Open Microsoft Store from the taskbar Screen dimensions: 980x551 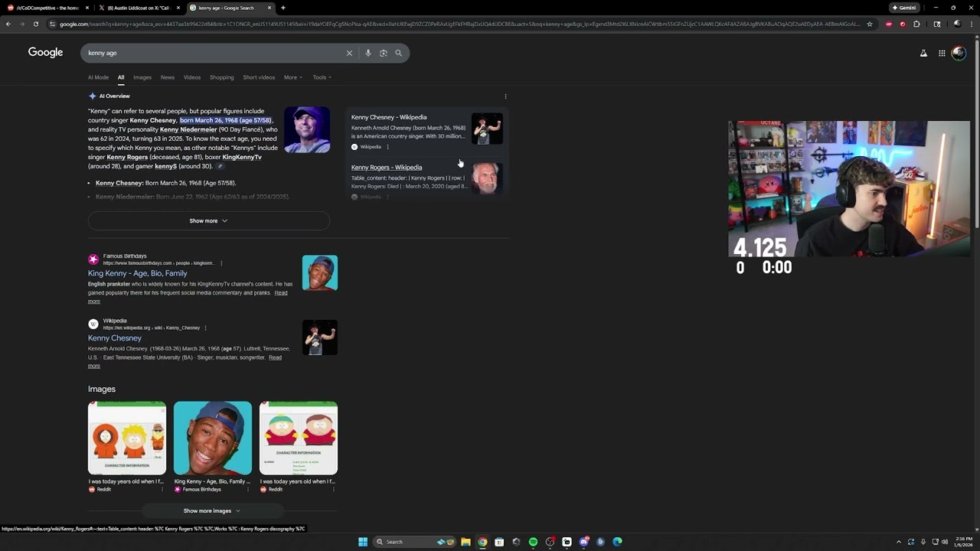coord(499,542)
